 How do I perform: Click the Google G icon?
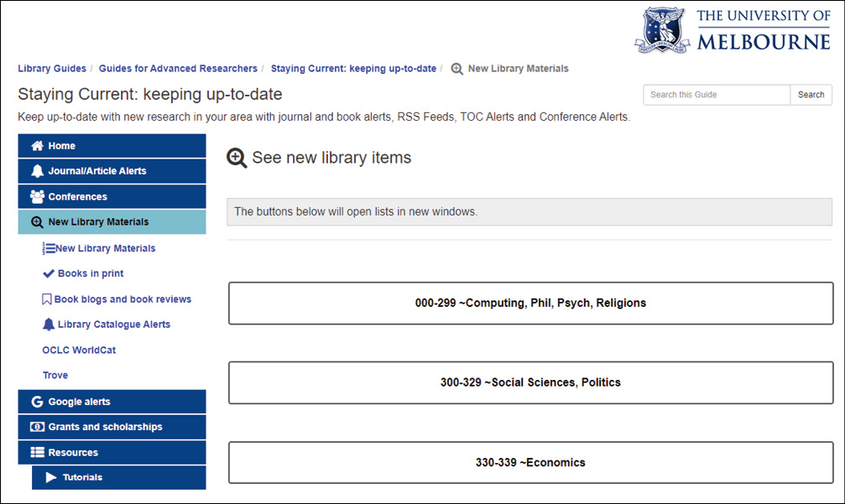tap(37, 402)
